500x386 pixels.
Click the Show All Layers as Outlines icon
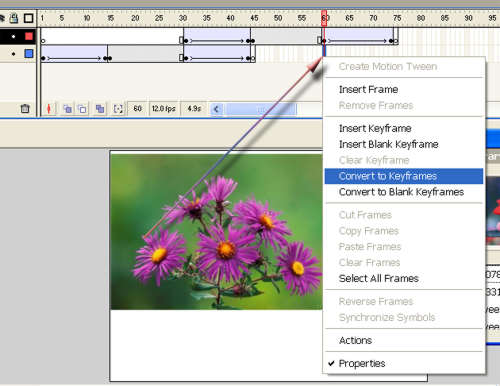tap(29, 18)
